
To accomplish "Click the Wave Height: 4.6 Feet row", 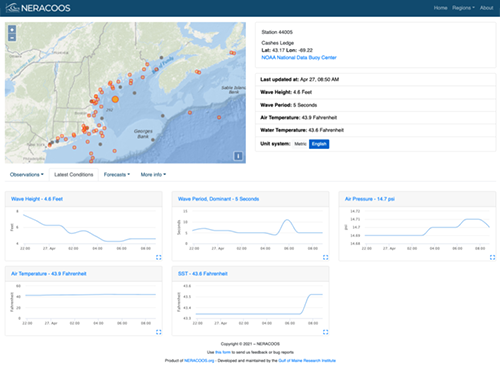I will click(376, 92).
